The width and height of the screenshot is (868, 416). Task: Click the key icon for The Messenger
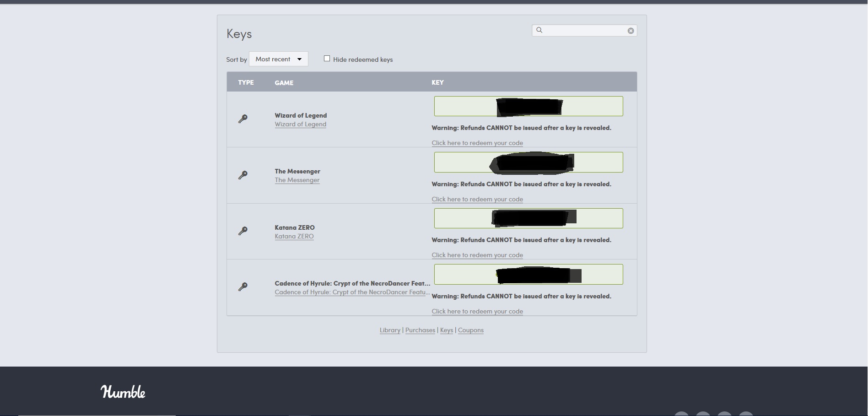243,175
